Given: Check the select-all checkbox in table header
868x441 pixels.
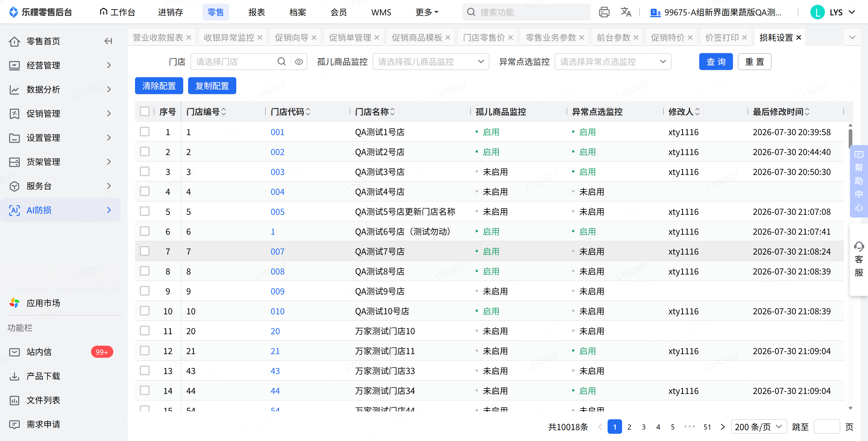Looking at the screenshot, I should 145,112.
